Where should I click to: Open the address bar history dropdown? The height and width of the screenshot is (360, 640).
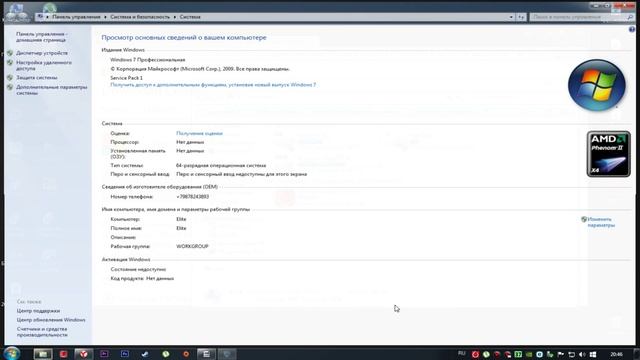[x=511, y=17]
